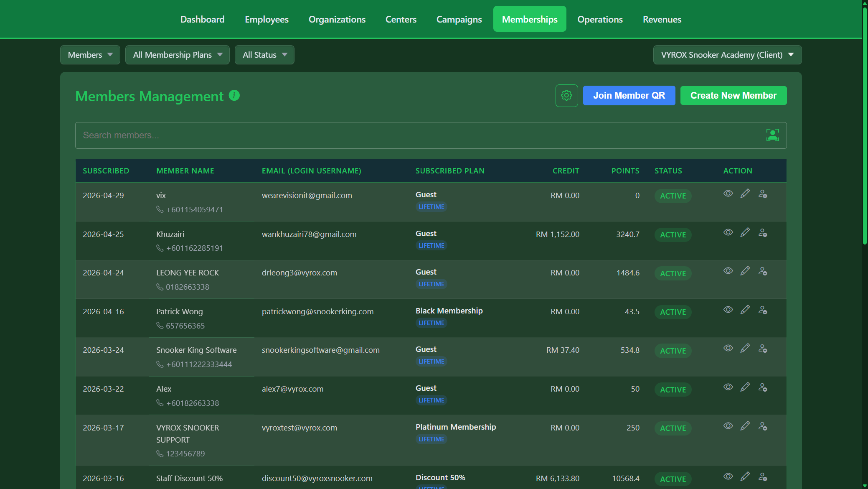Click the user-remove icon for Alex

tap(763, 387)
